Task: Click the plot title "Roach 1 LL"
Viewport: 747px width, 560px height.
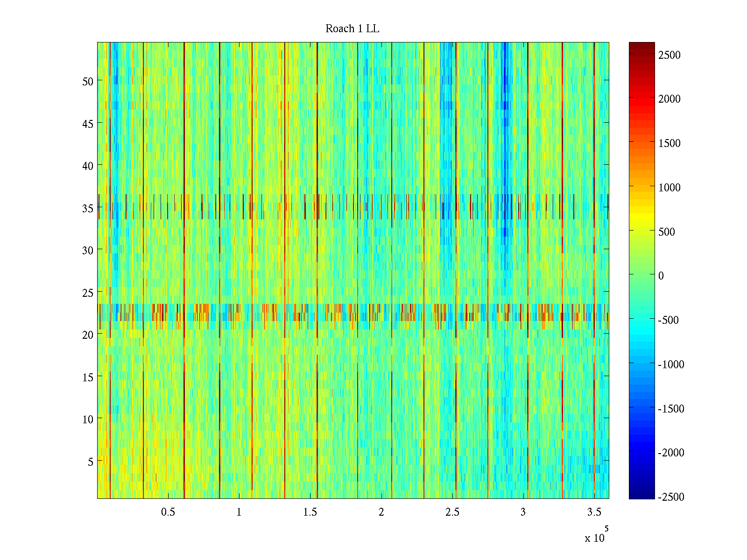Action: pos(352,29)
